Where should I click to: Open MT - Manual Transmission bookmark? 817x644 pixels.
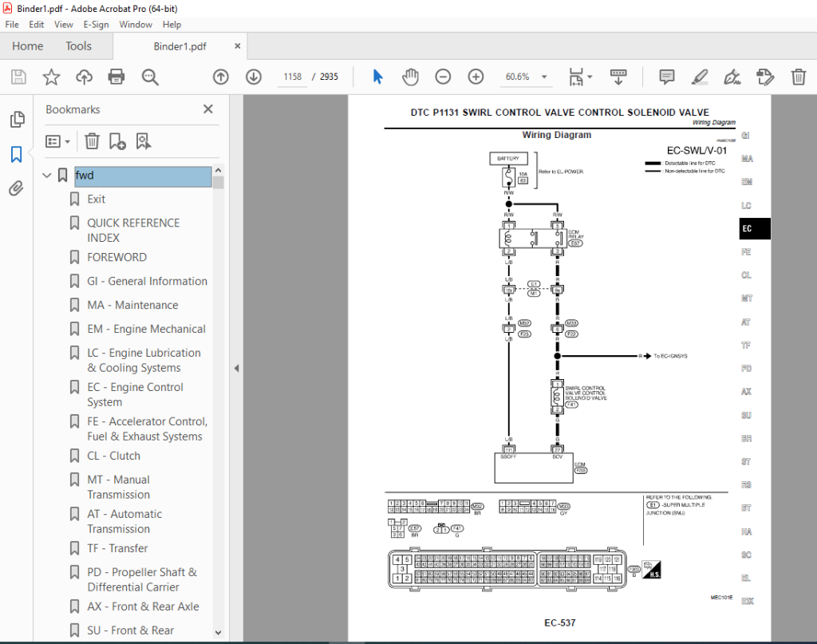[x=118, y=487]
